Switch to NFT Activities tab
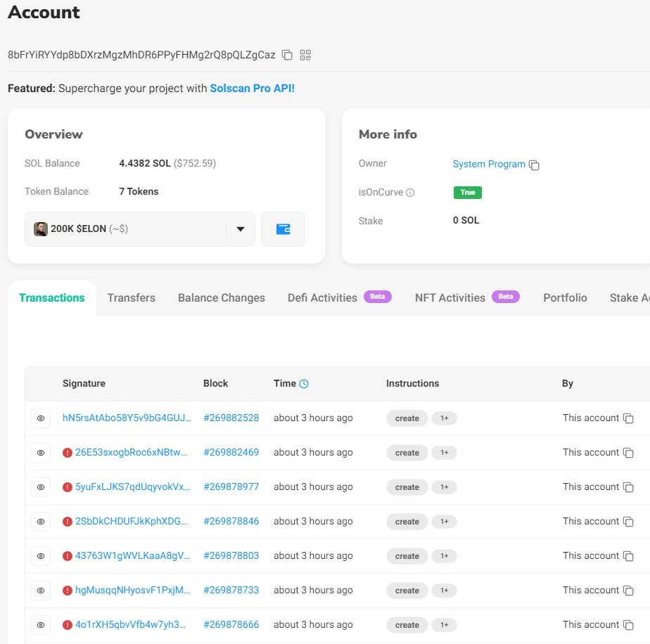 tap(467, 297)
